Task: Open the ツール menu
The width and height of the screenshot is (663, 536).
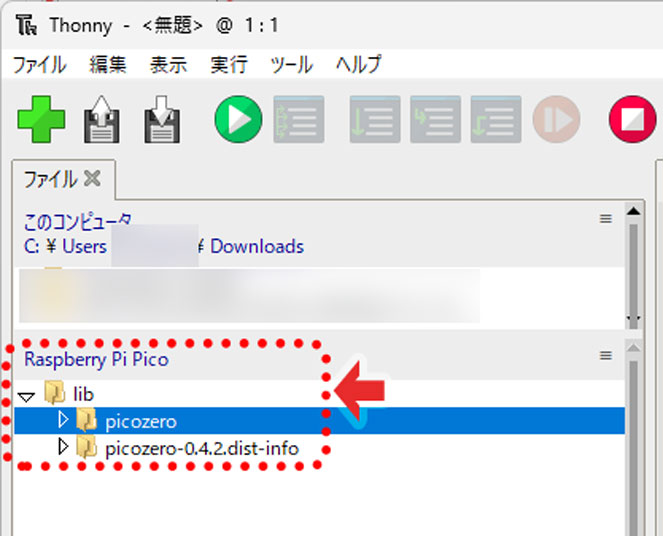Action: click(x=291, y=65)
